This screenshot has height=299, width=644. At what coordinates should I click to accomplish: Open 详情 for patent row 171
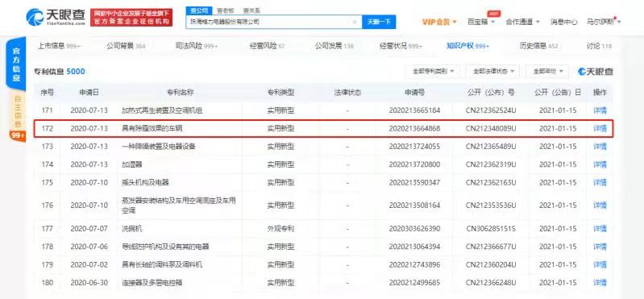point(600,110)
